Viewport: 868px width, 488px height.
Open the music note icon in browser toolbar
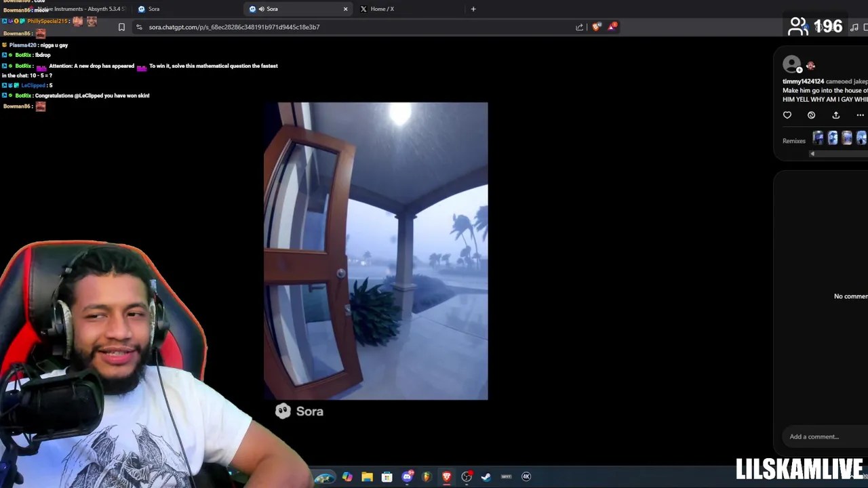tap(854, 27)
